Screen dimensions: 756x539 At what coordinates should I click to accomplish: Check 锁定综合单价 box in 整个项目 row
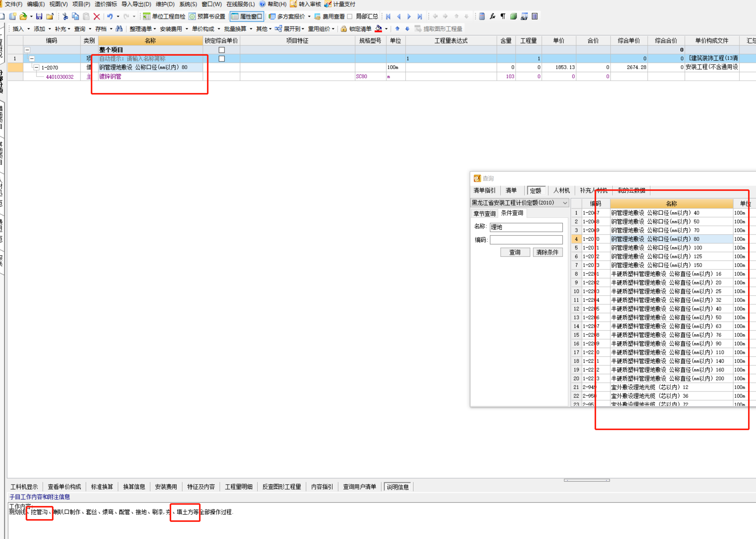(x=222, y=50)
